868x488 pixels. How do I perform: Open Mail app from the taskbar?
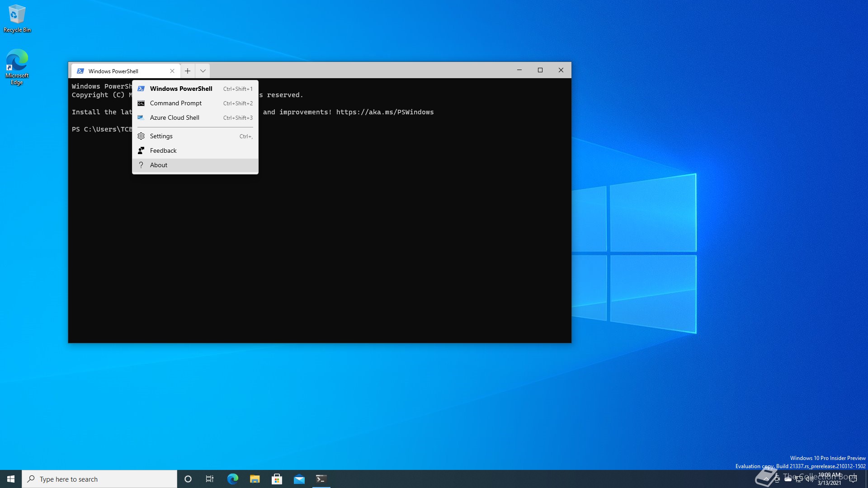click(299, 479)
